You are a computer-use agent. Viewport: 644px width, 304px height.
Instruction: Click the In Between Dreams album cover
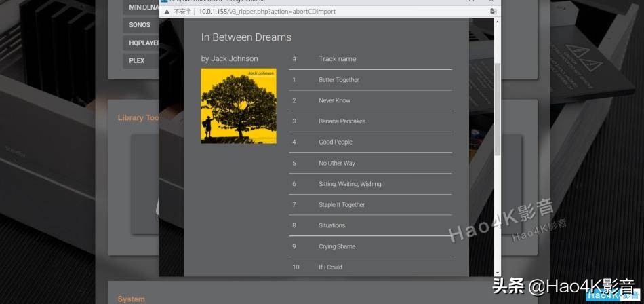pos(239,106)
